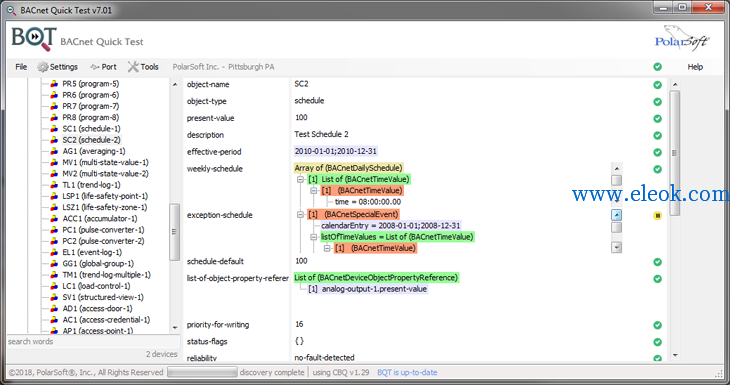Screen dimensions: 730x385
Task: Click the icon beside AC1 (access-credential-1)
Action: (54, 320)
